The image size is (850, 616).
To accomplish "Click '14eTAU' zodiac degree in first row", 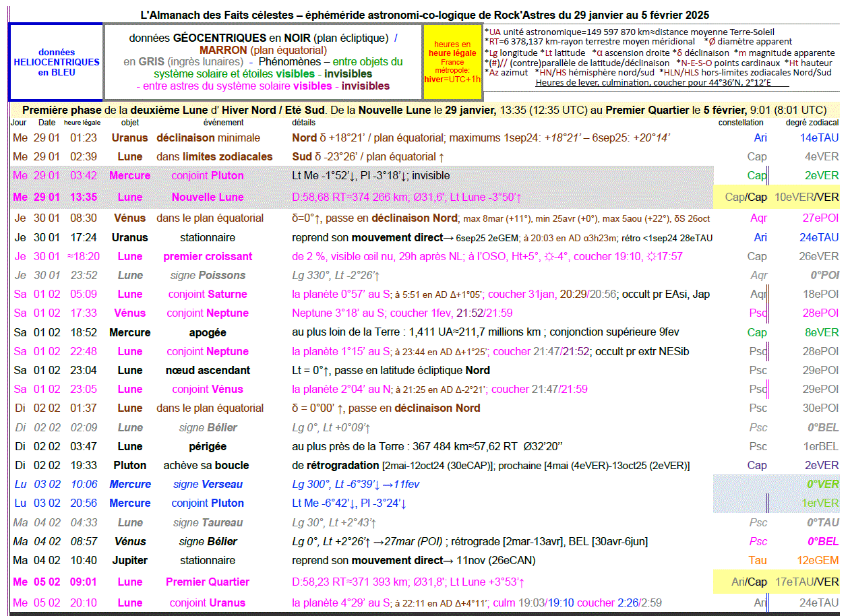I will (x=820, y=137).
